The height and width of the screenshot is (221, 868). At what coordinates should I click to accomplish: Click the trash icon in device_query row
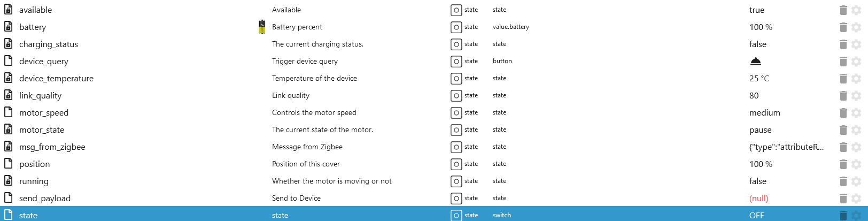coord(843,62)
